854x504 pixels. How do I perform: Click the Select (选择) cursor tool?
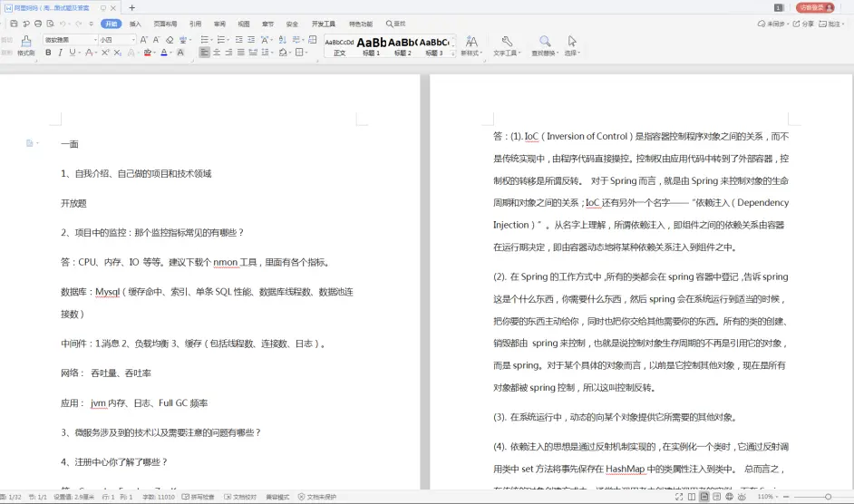click(571, 45)
